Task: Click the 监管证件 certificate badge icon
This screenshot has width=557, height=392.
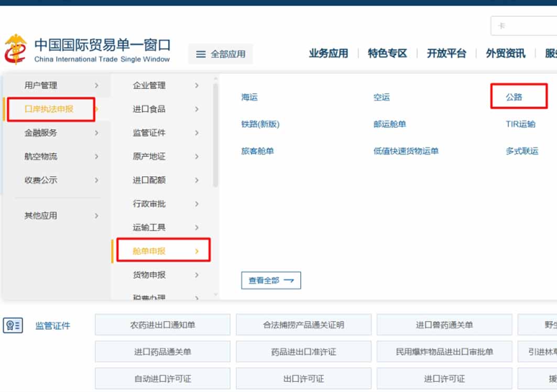Action: [x=14, y=324]
